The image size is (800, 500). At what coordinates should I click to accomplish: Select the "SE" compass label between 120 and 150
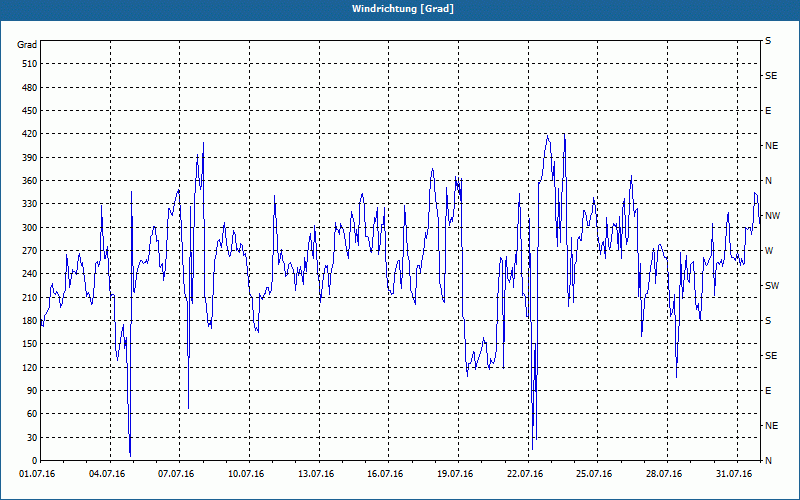(x=771, y=356)
